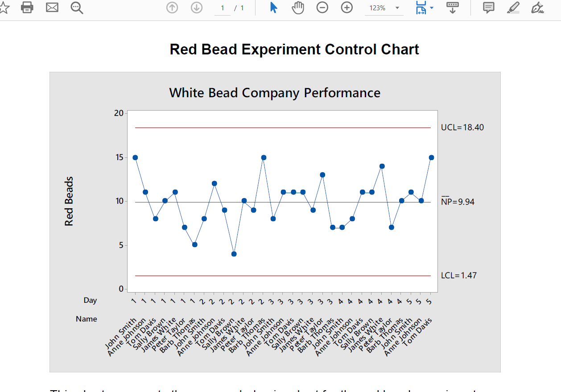Go to previous page with up arrow
561x392 pixels.
[x=172, y=8]
